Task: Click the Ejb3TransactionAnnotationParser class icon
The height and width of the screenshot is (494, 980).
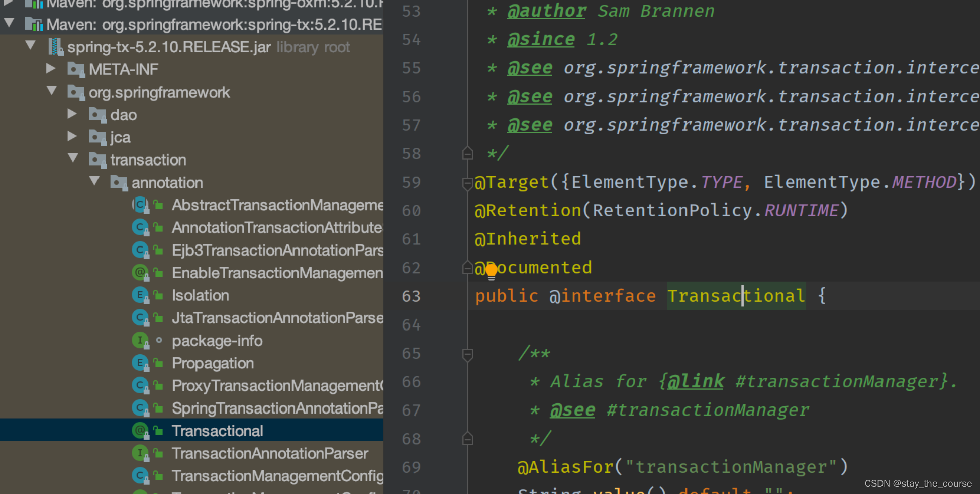Action: 141,250
